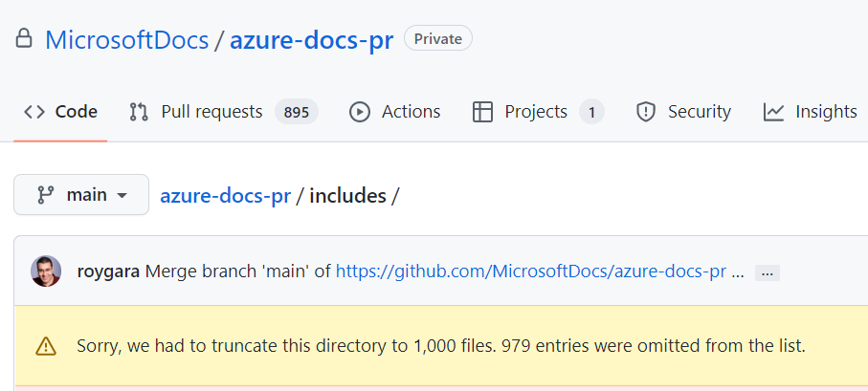Open the roygara commit author link
868x391 pixels.
click(x=108, y=272)
